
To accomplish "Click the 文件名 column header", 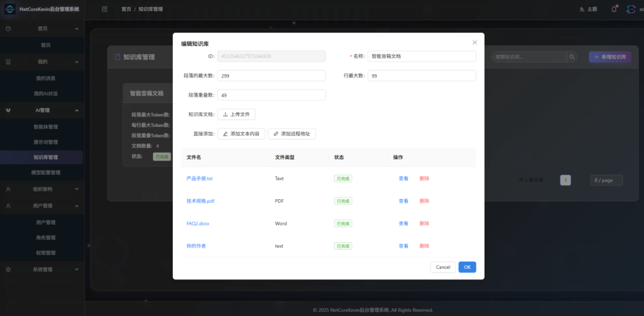I will 193,157.
